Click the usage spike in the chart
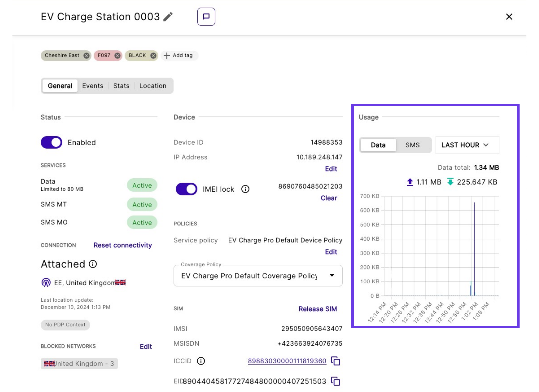 [474, 238]
